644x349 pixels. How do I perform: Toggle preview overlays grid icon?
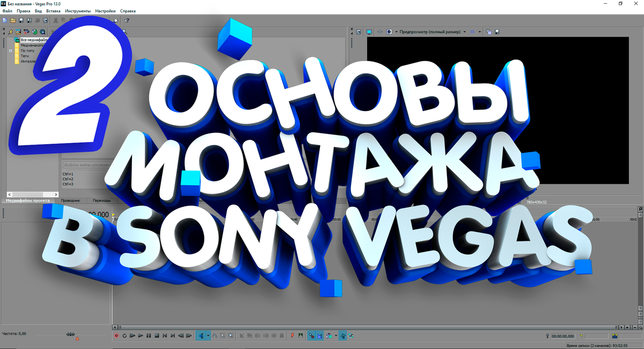[472, 32]
